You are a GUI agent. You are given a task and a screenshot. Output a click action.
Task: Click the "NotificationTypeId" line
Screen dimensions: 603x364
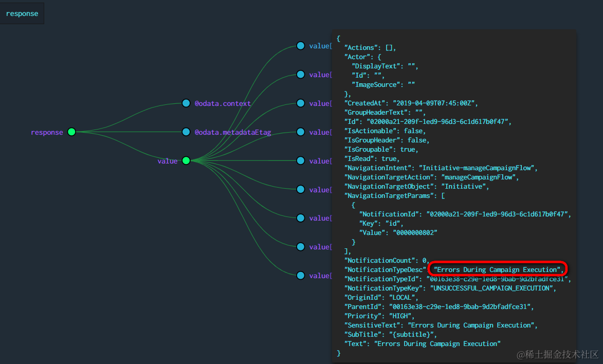pyautogui.click(x=457, y=279)
